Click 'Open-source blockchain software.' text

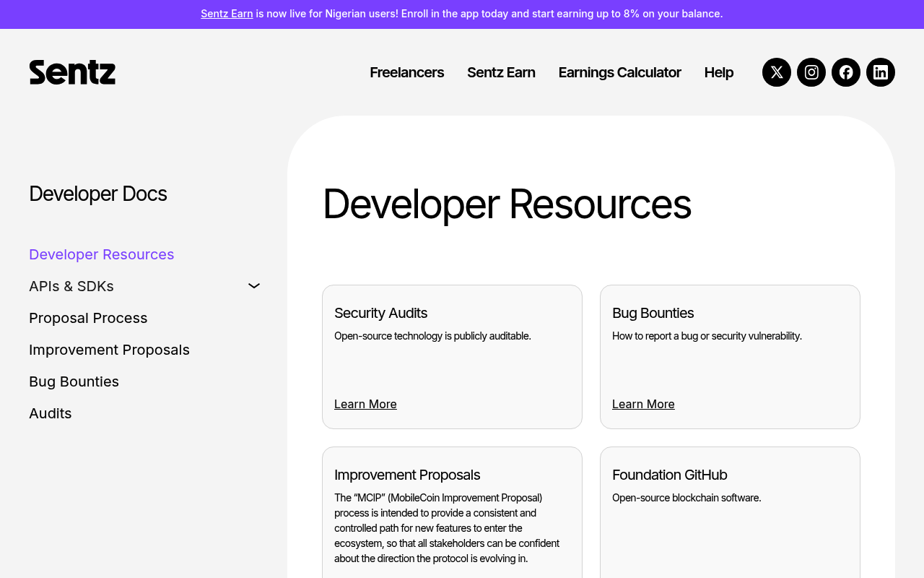click(x=687, y=498)
